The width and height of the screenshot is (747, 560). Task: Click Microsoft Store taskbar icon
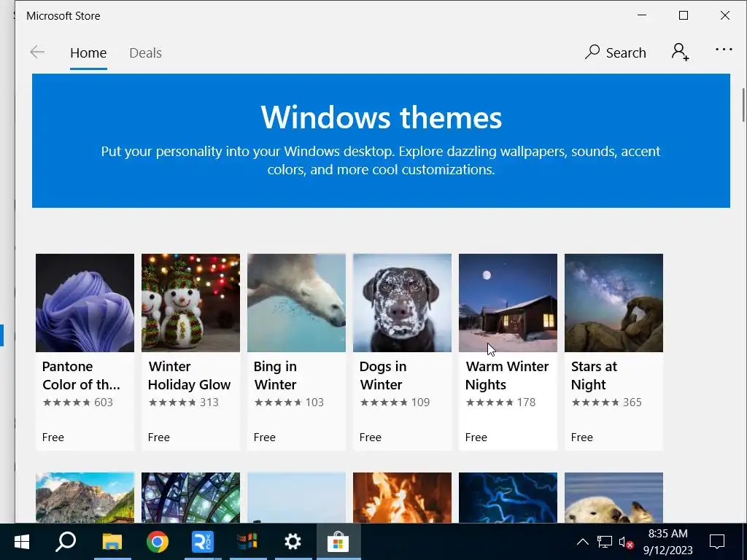click(x=338, y=542)
